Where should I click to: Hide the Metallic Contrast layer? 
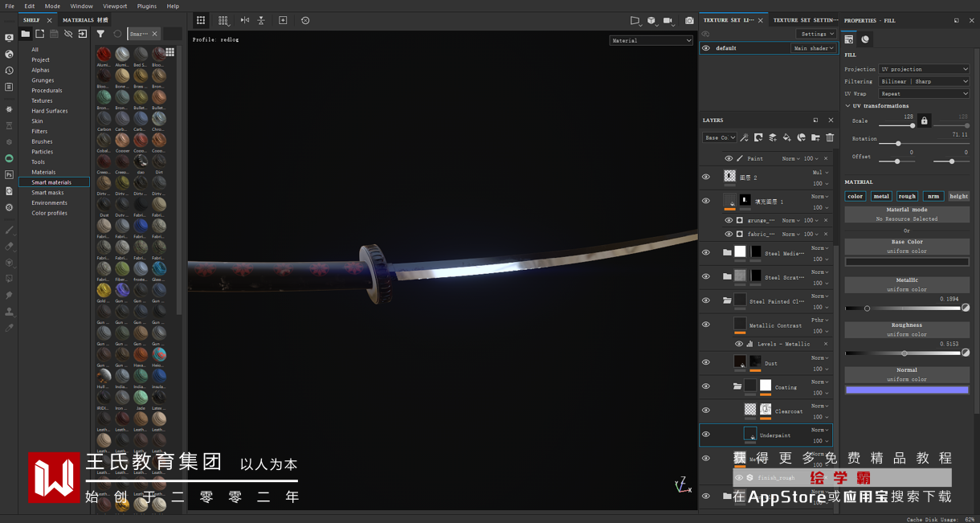(x=706, y=325)
